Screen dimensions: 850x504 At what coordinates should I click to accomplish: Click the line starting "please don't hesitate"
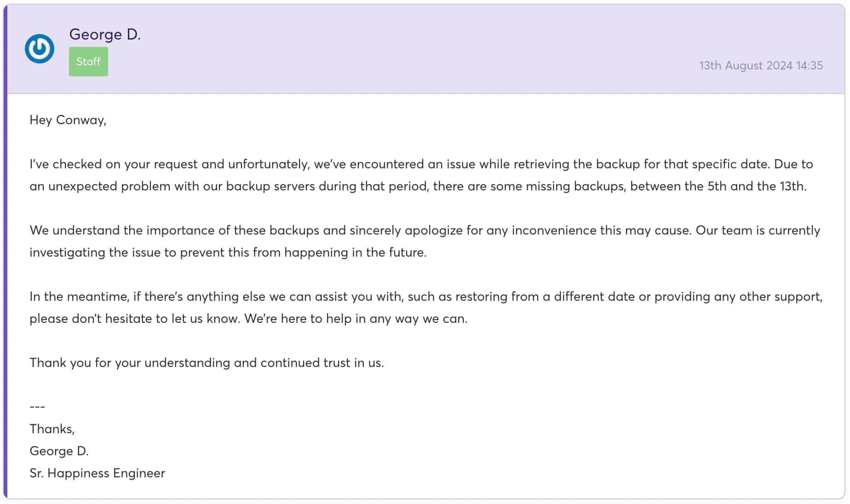248,319
